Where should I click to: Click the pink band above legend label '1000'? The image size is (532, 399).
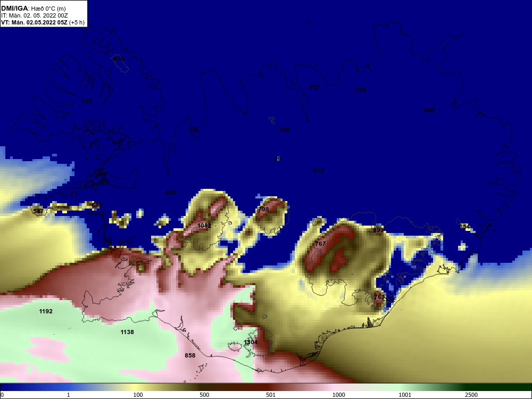click(x=336, y=387)
